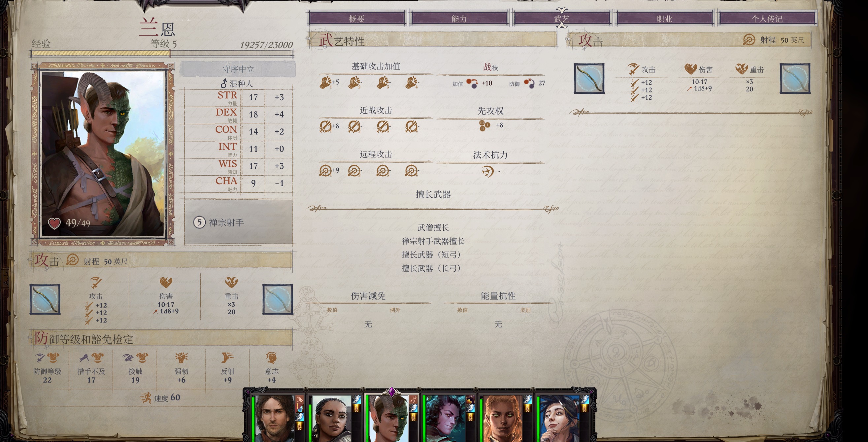Viewport: 868px width, 442px height.
Task: Click the first 基础攻击加值 fist icon
Action: pos(325,82)
